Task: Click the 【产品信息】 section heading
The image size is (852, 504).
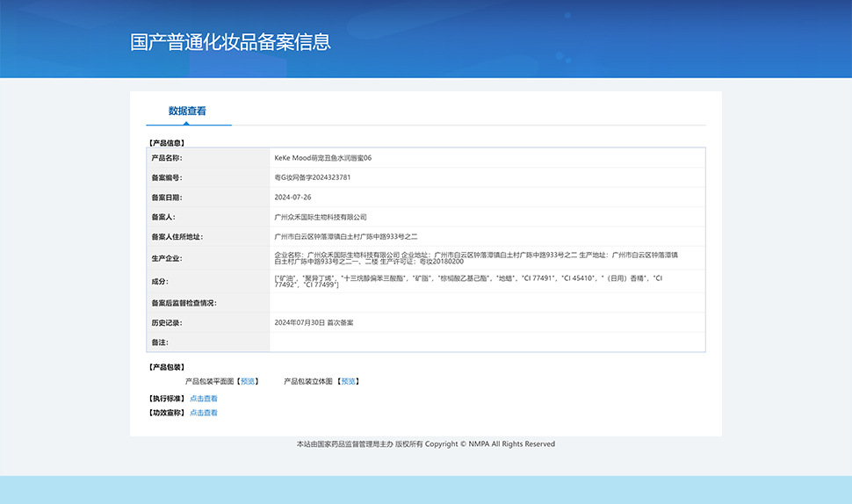Action: pyautogui.click(x=167, y=143)
